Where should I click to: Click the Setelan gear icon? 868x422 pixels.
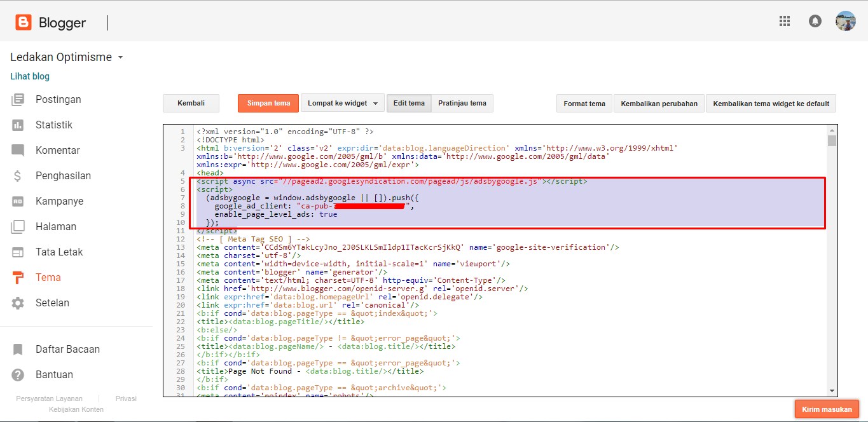click(x=18, y=303)
